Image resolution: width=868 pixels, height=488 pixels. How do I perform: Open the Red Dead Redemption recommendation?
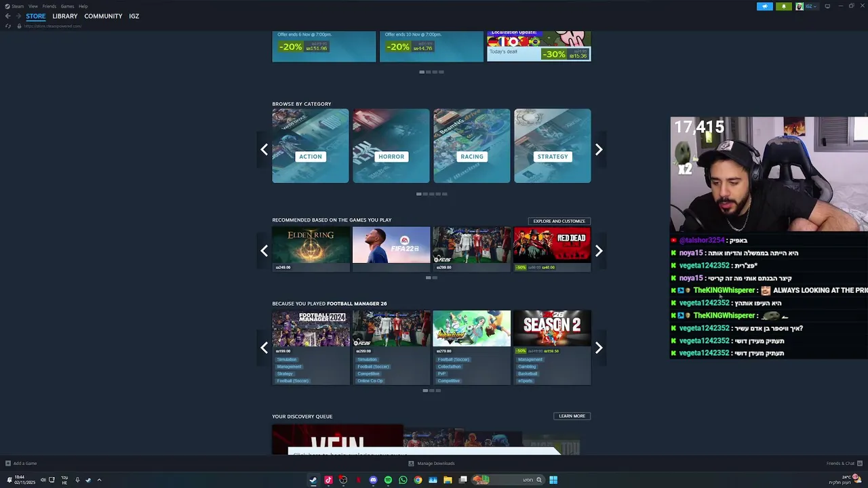[x=552, y=249]
